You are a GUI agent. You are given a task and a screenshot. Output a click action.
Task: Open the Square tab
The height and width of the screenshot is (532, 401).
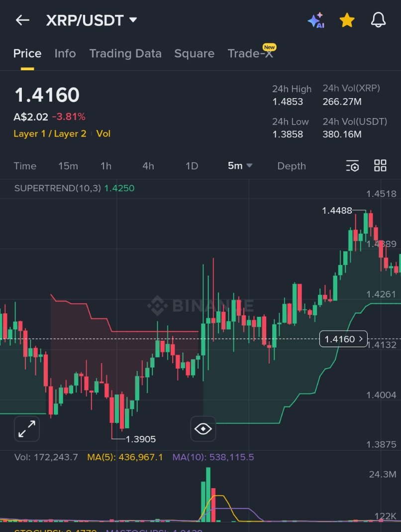pos(194,54)
